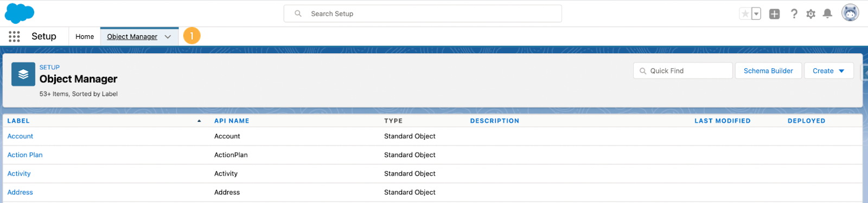This screenshot has width=868, height=203.
Task: Expand the favorites list dropdown arrow
Action: click(x=756, y=14)
